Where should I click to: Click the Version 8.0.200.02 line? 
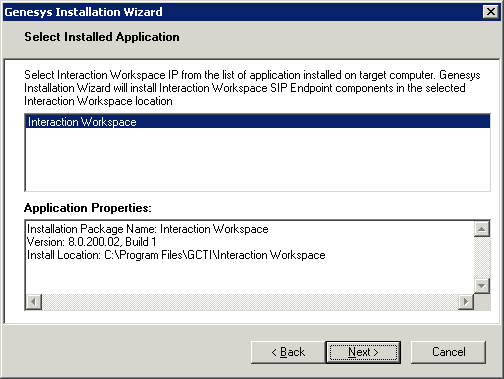pyautogui.click(x=92, y=242)
